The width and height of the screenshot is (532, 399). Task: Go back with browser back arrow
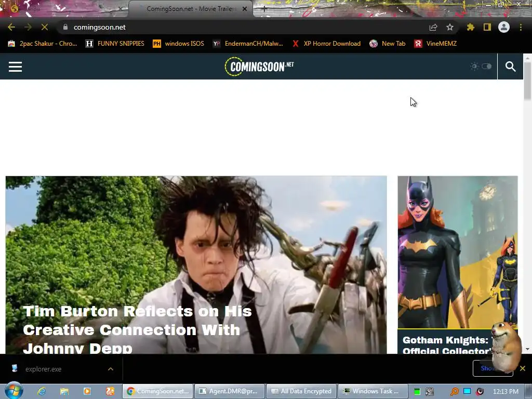pyautogui.click(x=11, y=27)
